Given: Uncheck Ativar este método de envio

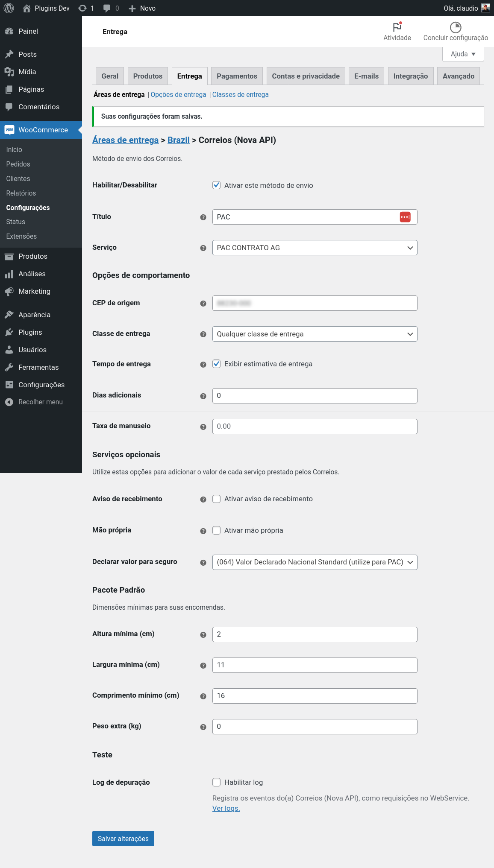Looking at the screenshot, I should click(217, 185).
